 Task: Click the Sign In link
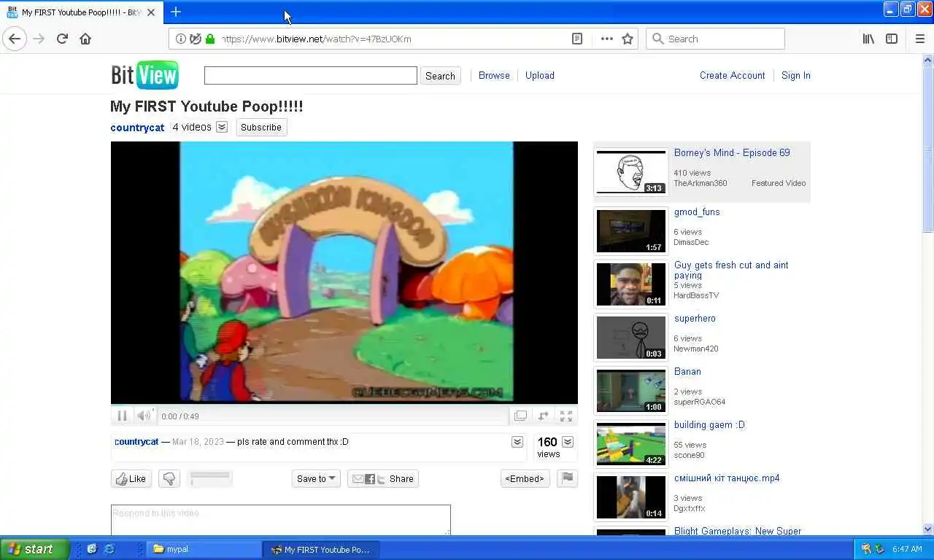(x=795, y=75)
